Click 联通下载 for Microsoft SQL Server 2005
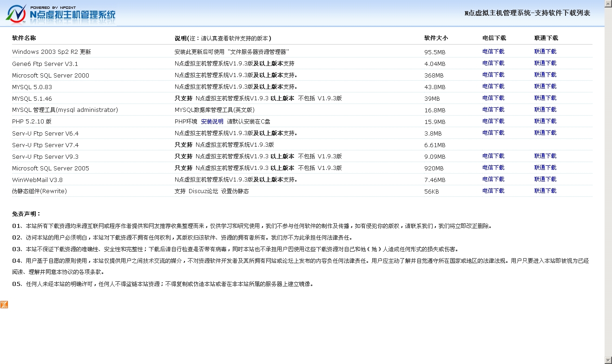Viewport: 612px width, 364px height. click(x=545, y=168)
